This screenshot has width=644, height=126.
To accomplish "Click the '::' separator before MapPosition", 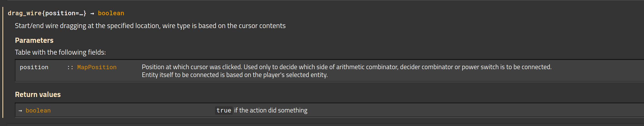I will click(x=70, y=67).
